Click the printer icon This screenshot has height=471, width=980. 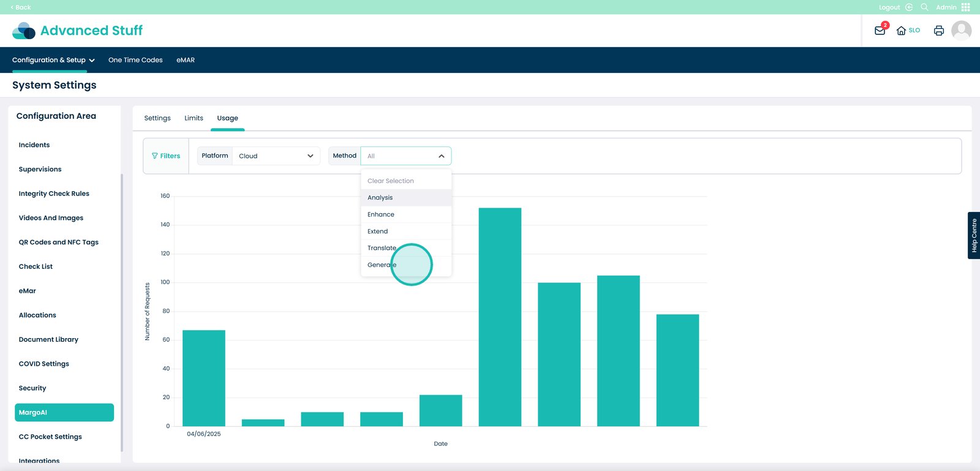pyautogui.click(x=938, y=31)
